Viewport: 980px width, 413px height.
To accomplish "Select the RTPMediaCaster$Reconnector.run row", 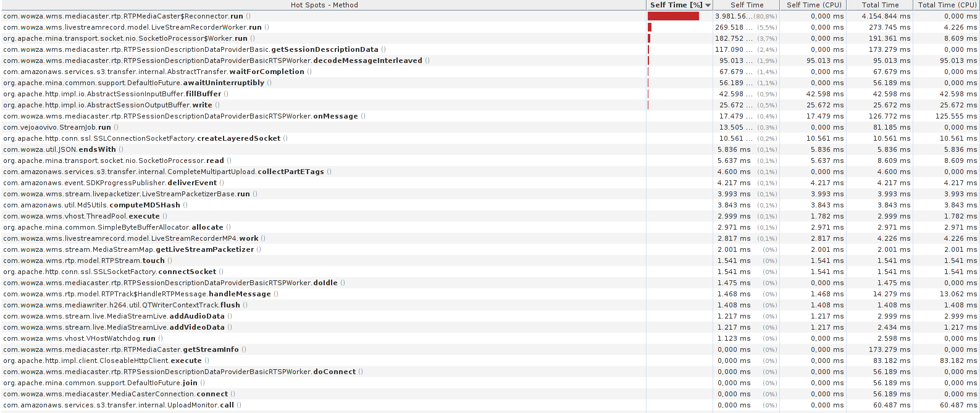I will (x=490, y=16).
